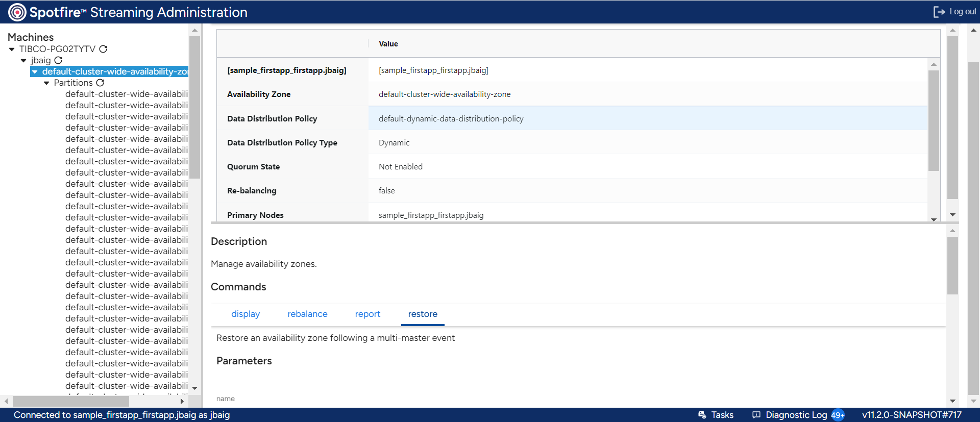Viewport: 980px width, 422px height.
Task: Open the Diagnostic Log icon
Action: [756, 415]
